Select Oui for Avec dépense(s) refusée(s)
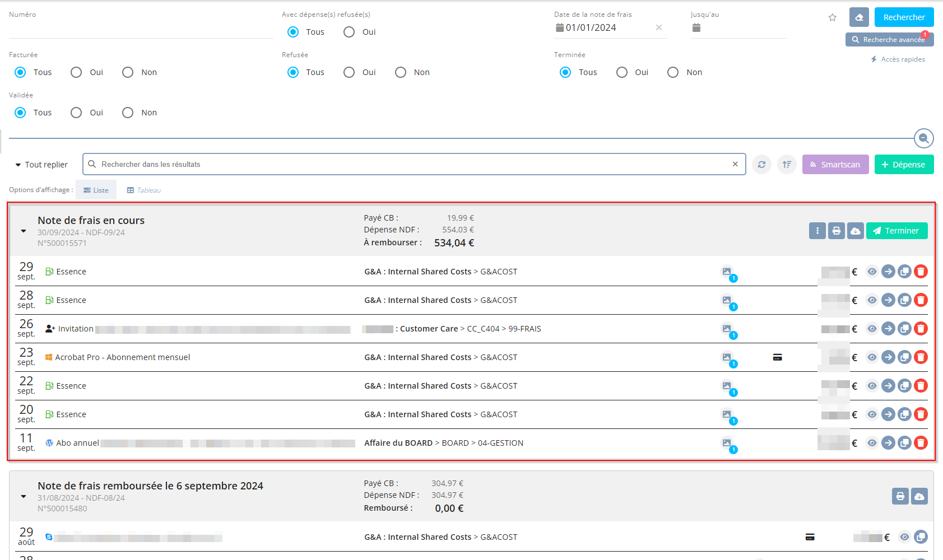The height and width of the screenshot is (560, 943). [349, 32]
